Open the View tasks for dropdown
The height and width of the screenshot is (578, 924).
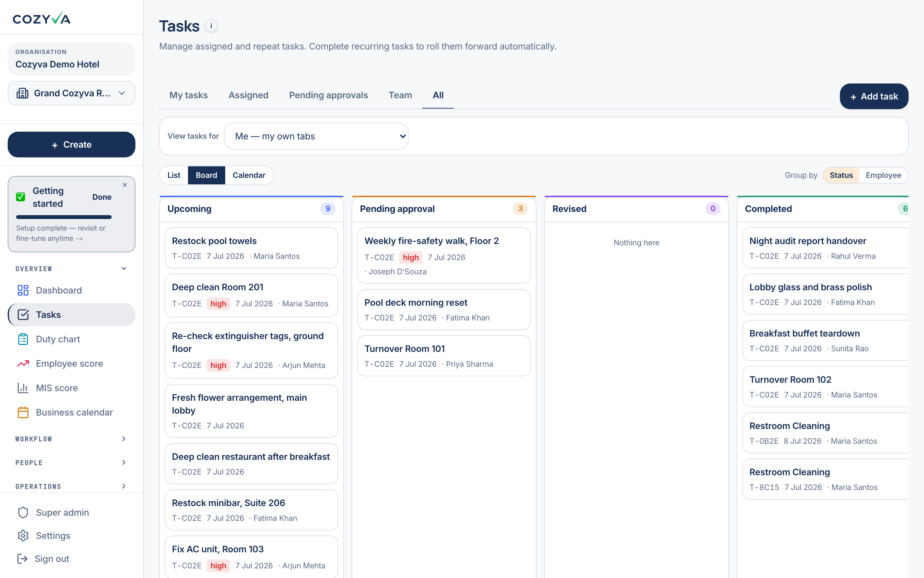316,136
